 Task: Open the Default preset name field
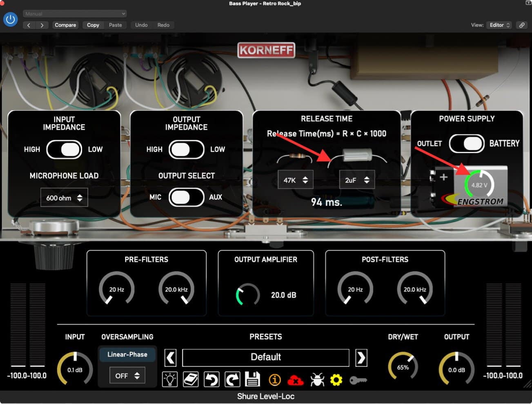click(266, 357)
